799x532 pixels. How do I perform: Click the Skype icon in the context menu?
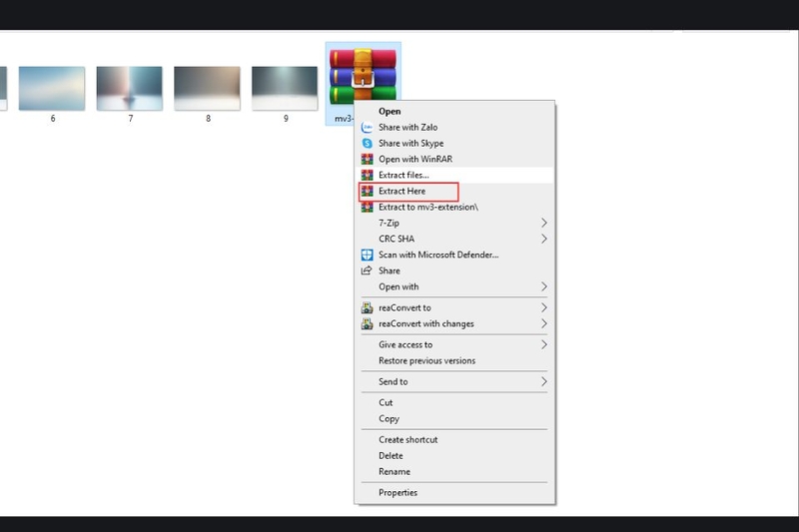click(x=367, y=143)
